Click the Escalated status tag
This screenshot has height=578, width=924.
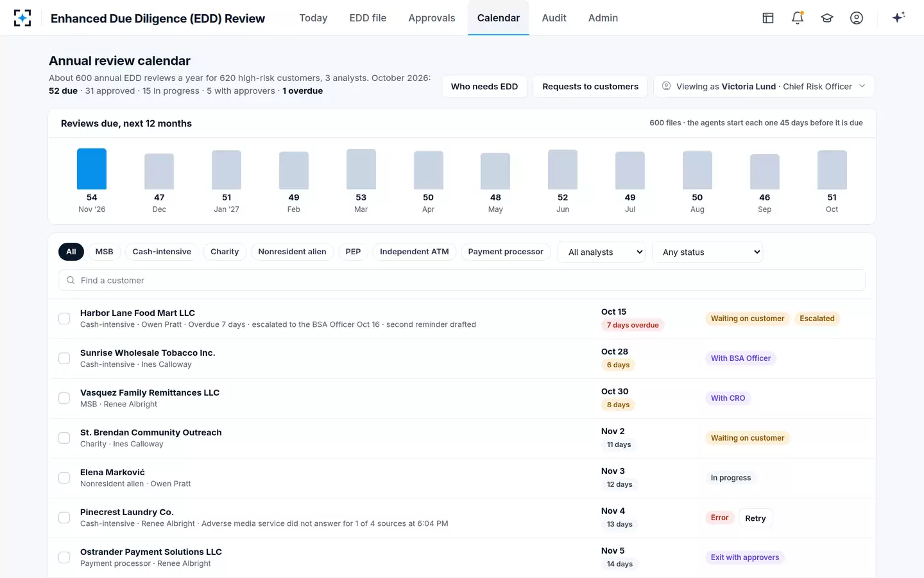817,319
